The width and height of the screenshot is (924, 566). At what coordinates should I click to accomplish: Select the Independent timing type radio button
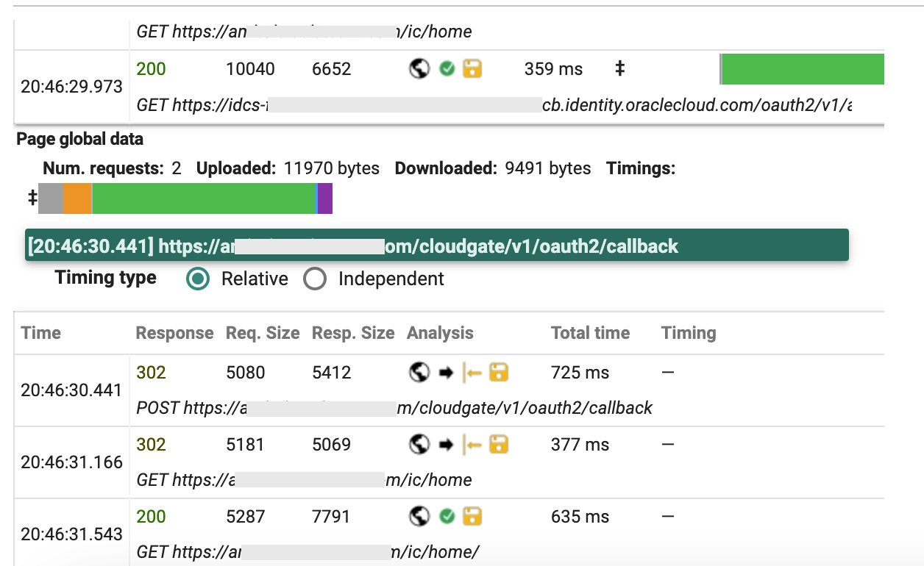tap(315, 279)
